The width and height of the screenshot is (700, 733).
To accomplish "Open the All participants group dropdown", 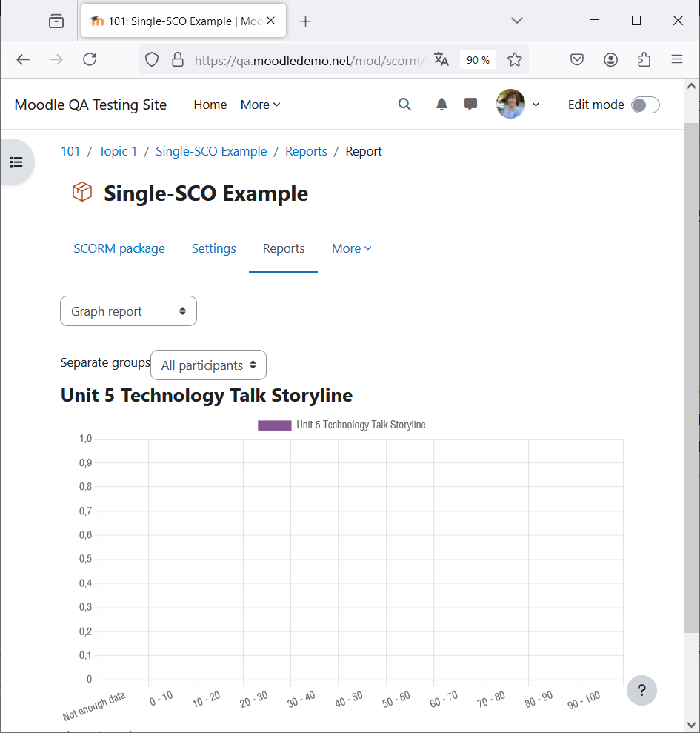I will point(208,365).
